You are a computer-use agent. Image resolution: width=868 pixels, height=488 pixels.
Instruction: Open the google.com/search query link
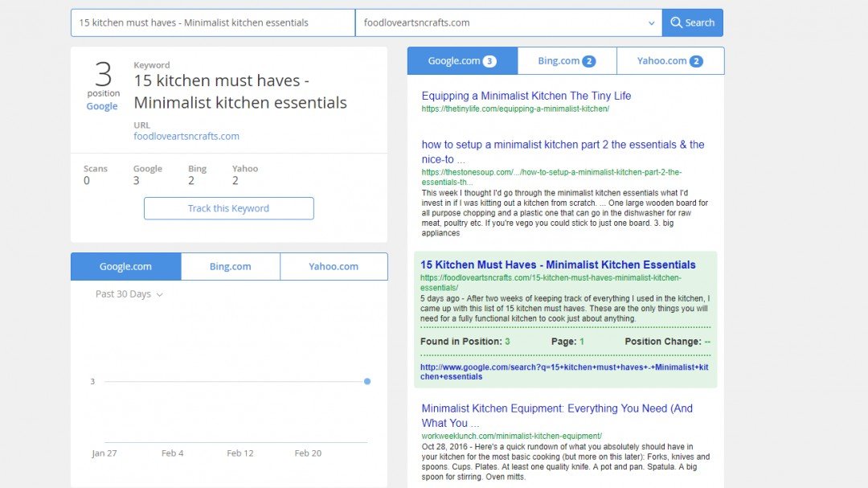(x=564, y=371)
